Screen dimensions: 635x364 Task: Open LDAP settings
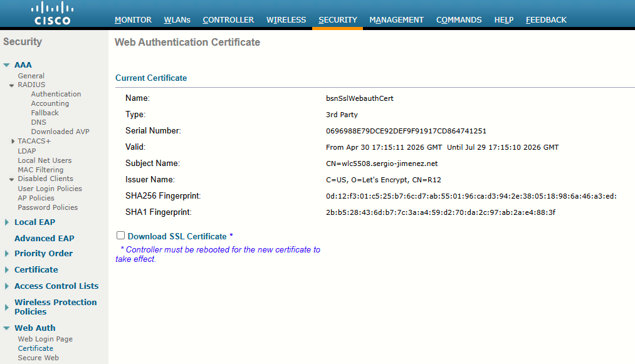click(x=27, y=150)
